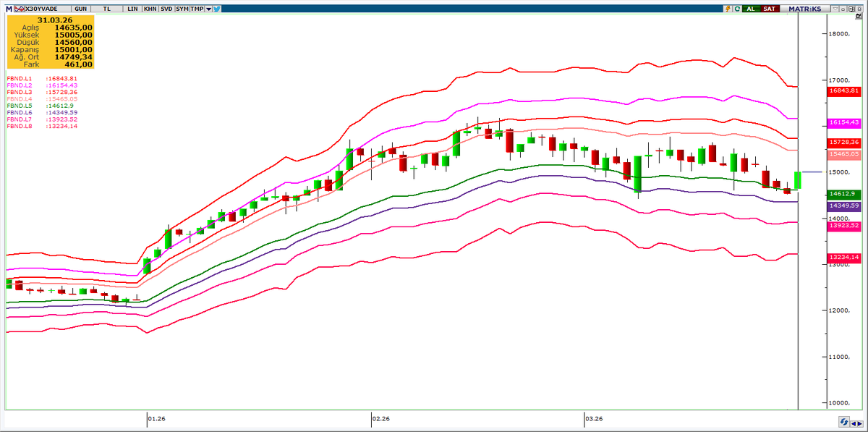Click the 12000 price axis label
Viewport: 868px width, 432px height.
(839, 311)
